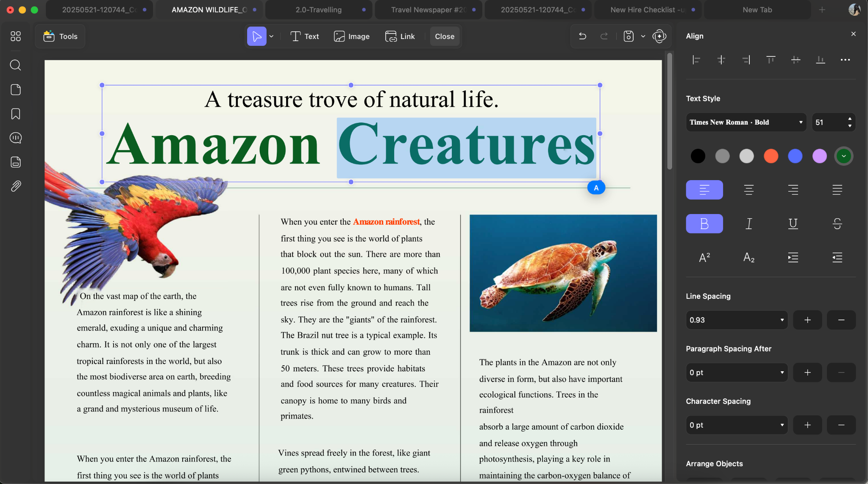Open the Character Spacing dropdown
Viewport: 868px width, 484px height.
tap(737, 425)
